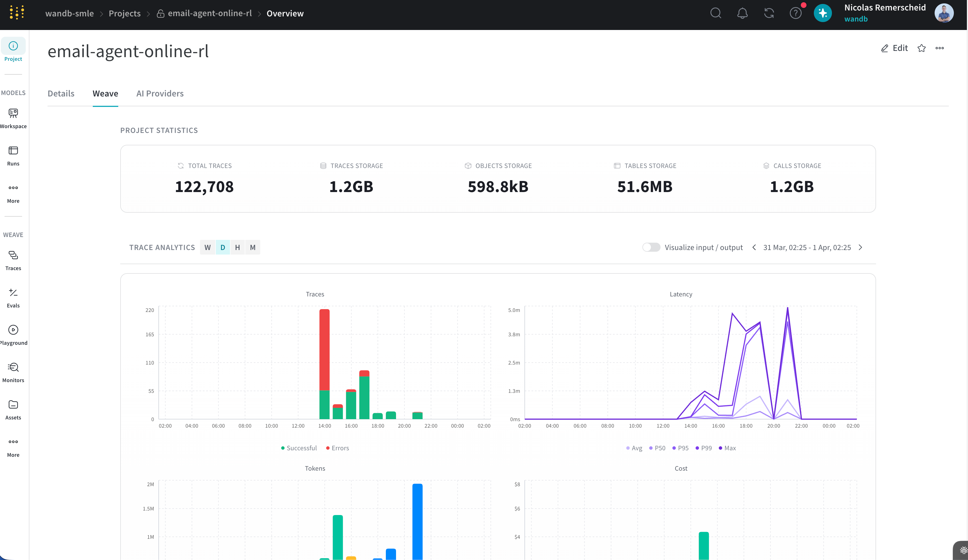Go to Projects breadcrumb

[124, 14]
